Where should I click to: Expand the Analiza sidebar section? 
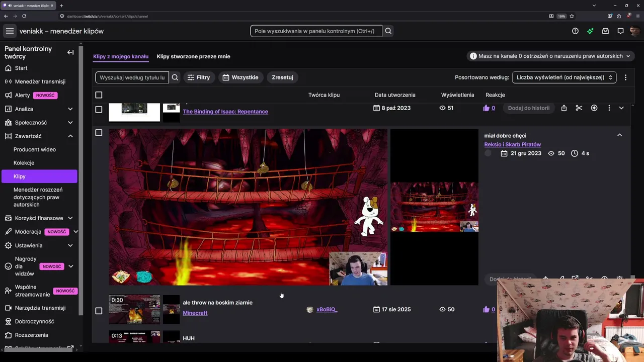70,109
